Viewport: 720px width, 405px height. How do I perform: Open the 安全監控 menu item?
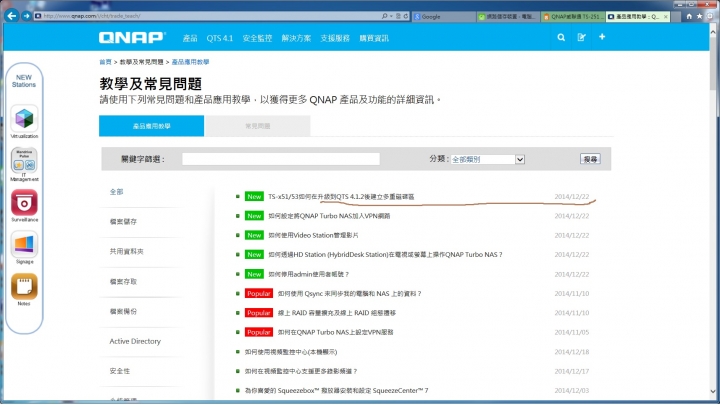(x=257, y=38)
